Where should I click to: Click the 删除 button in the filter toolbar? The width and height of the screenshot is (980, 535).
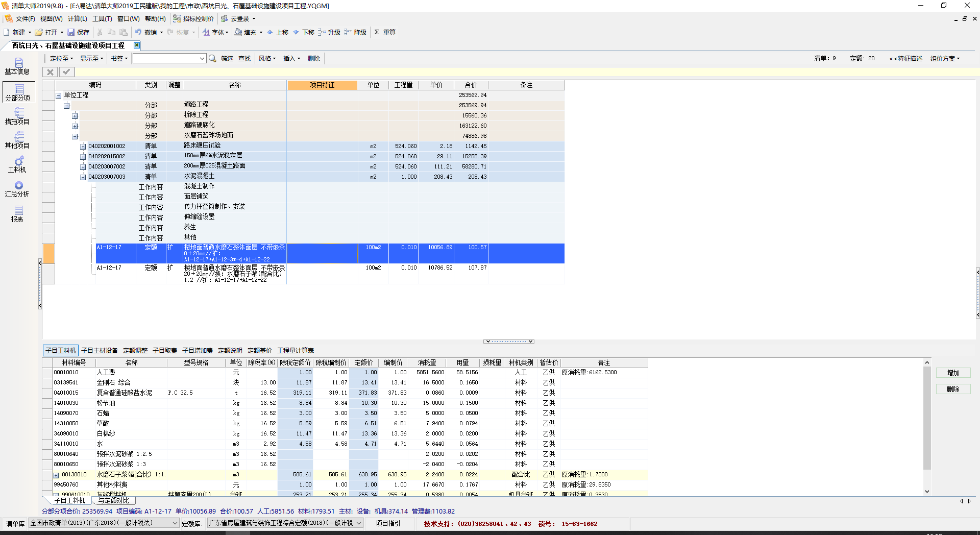tap(314, 59)
